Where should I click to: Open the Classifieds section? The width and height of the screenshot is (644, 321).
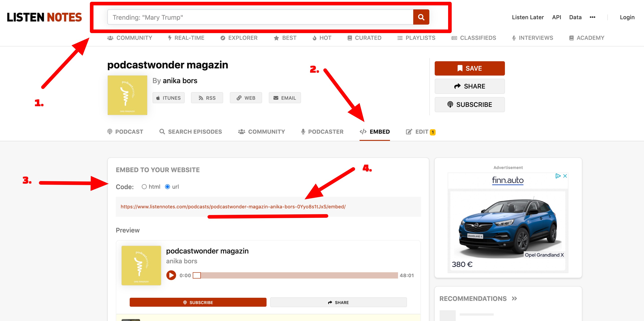tap(474, 38)
